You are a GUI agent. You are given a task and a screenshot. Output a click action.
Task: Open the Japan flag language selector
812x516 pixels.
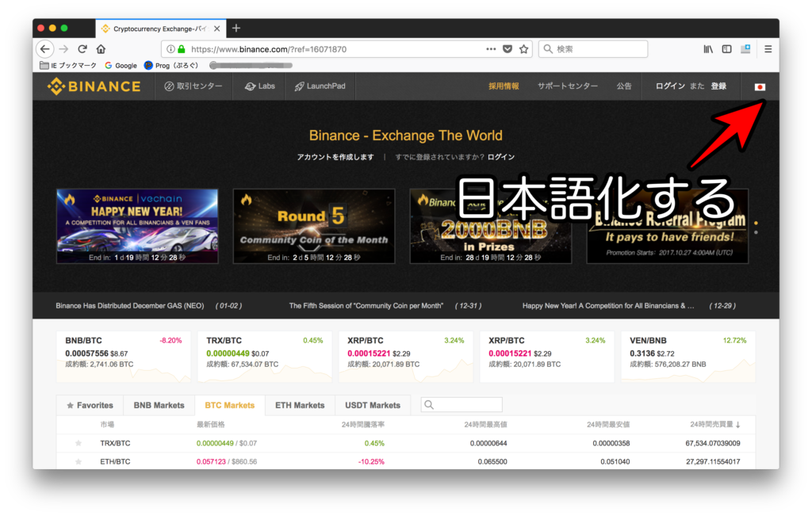coord(760,87)
